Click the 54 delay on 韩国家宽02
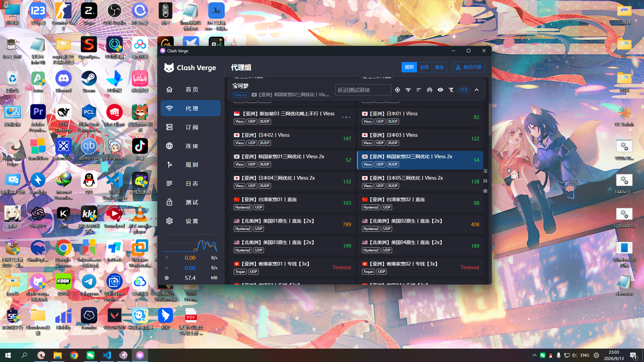The width and height of the screenshot is (644, 362). coord(476,160)
